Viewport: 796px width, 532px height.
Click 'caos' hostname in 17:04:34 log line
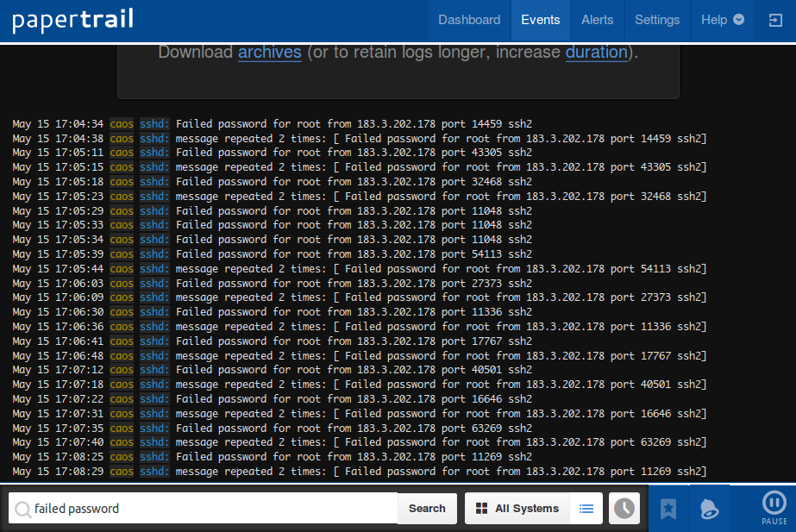click(x=122, y=124)
